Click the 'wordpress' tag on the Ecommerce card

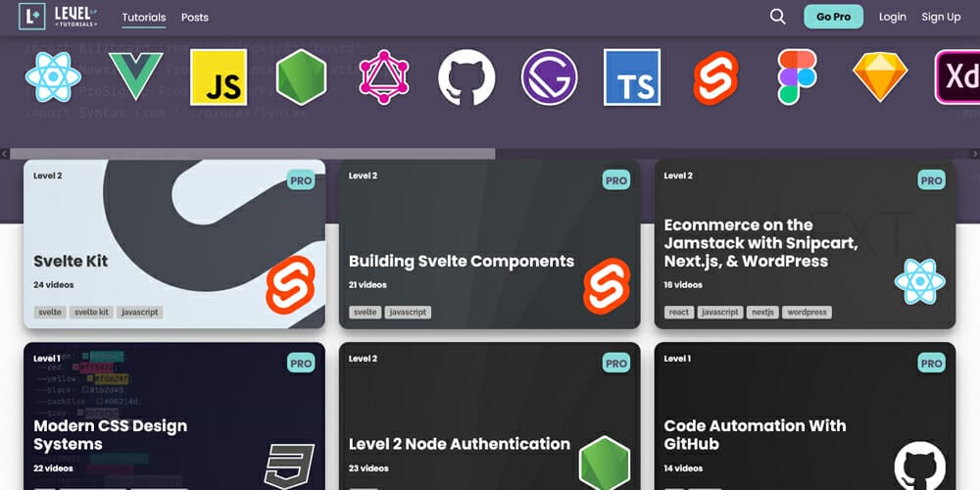(x=807, y=312)
